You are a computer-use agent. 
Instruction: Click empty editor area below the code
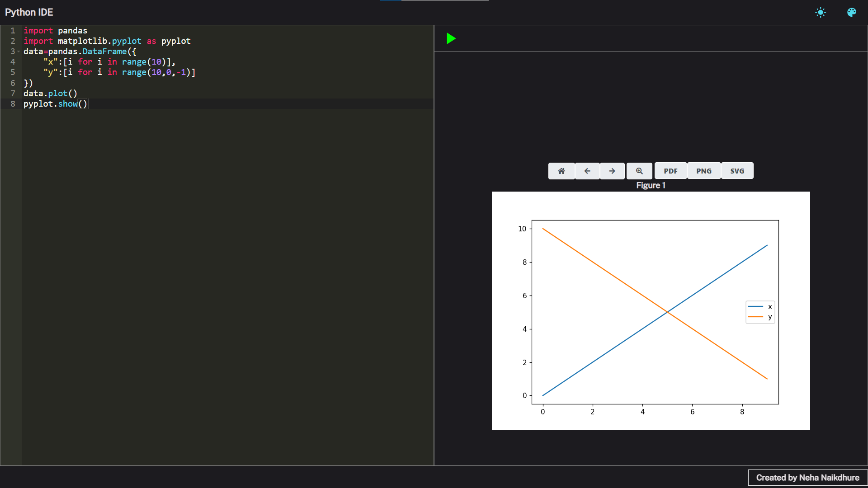point(226,271)
